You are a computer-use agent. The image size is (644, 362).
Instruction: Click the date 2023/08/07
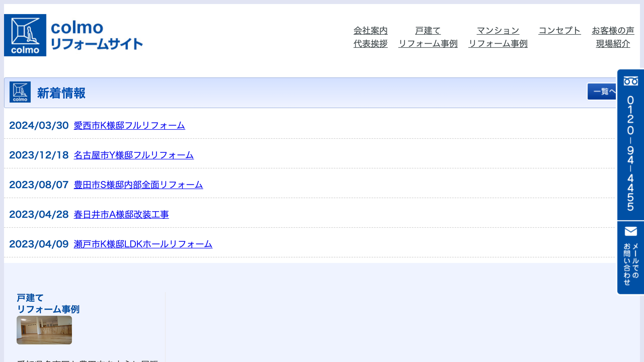tap(39, 185)
